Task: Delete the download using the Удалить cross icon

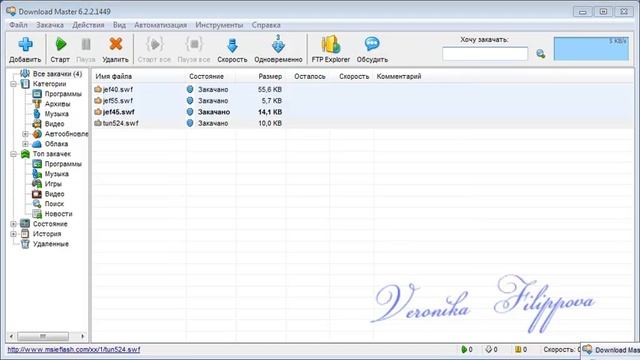Action: click(116, 44)
